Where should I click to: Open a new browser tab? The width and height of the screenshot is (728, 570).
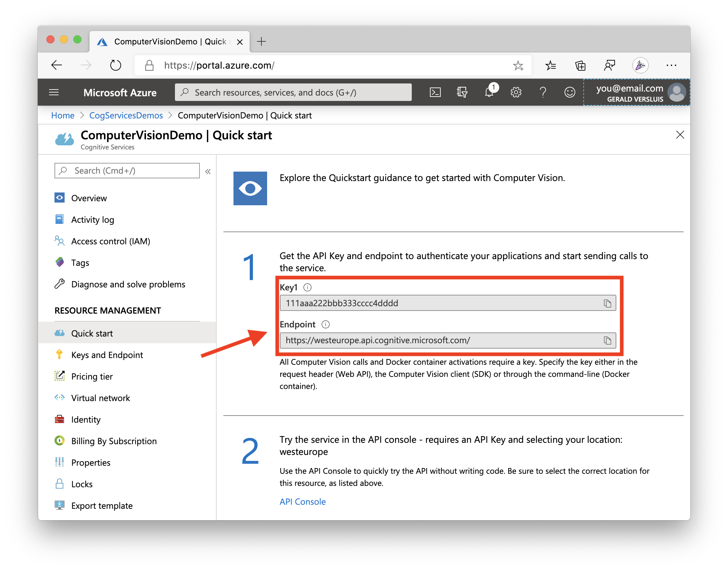coord(261,41)
